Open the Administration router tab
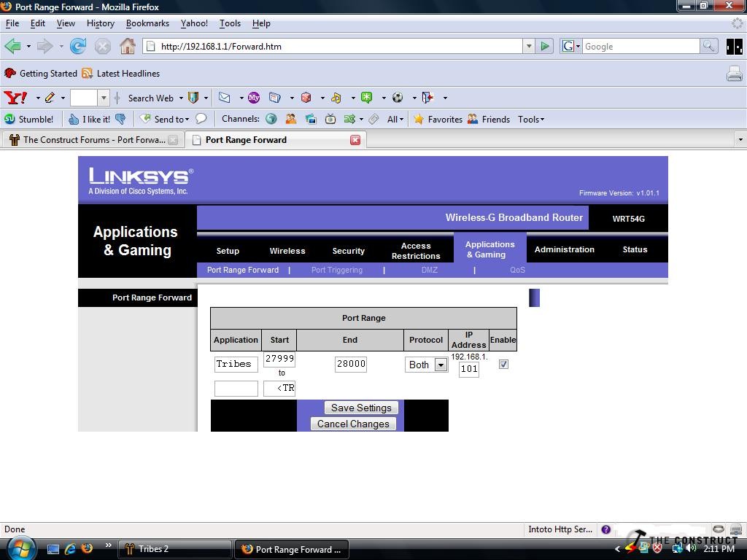Viewport: 747px width, 560px height. [x=564, y=249]
